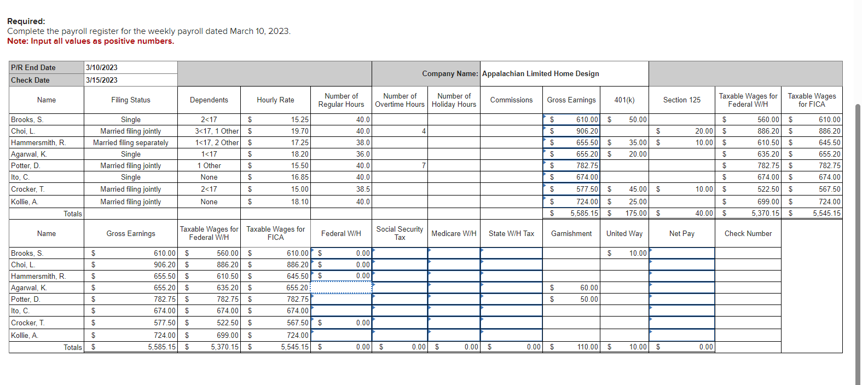Click Social Security Tax cell for Choi, L.

[400, 265]
